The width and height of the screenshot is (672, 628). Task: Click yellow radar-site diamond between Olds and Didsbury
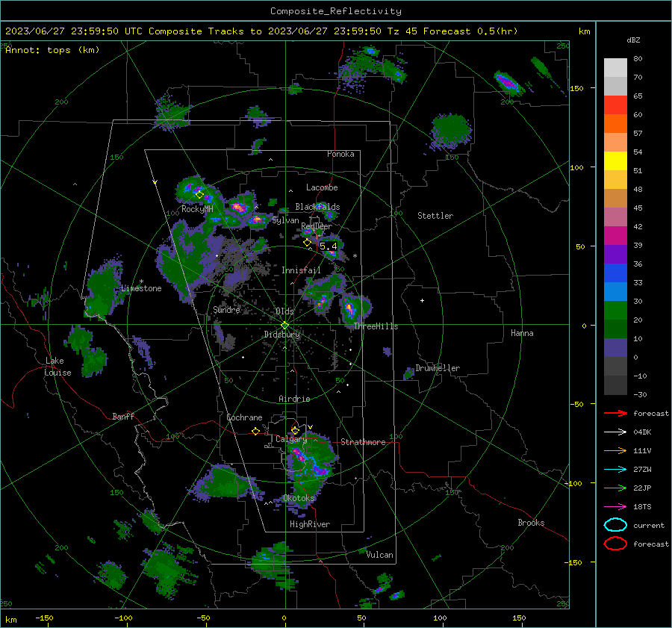click(x=284, y=326)
